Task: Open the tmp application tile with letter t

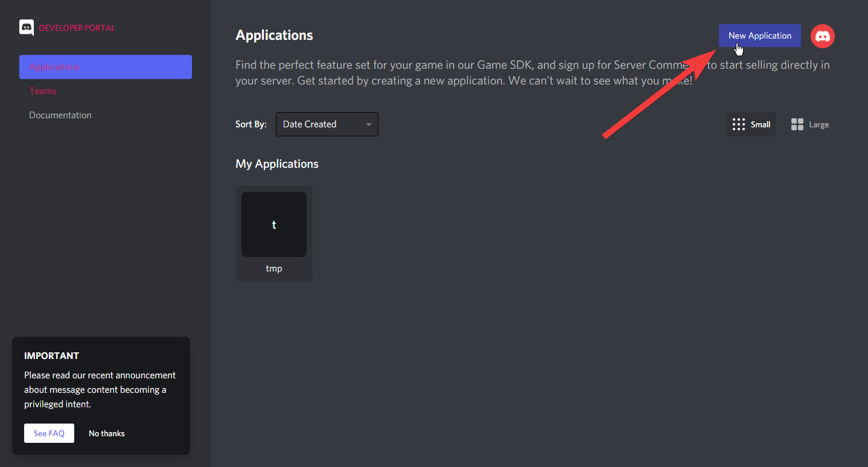Action: click(x=274, y=224)
